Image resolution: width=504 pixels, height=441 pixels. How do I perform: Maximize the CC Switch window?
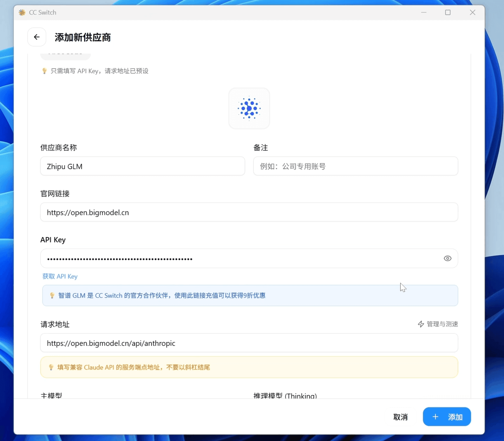click(x=448, y=12)
